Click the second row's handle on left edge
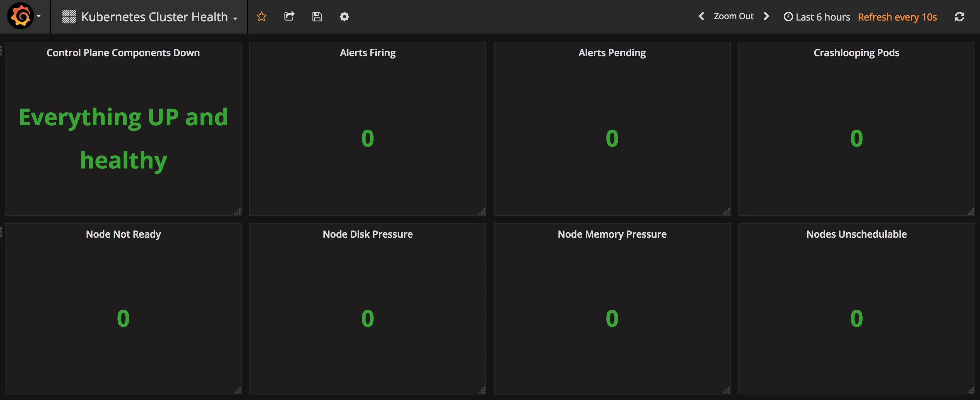 (x=1, y=232)
